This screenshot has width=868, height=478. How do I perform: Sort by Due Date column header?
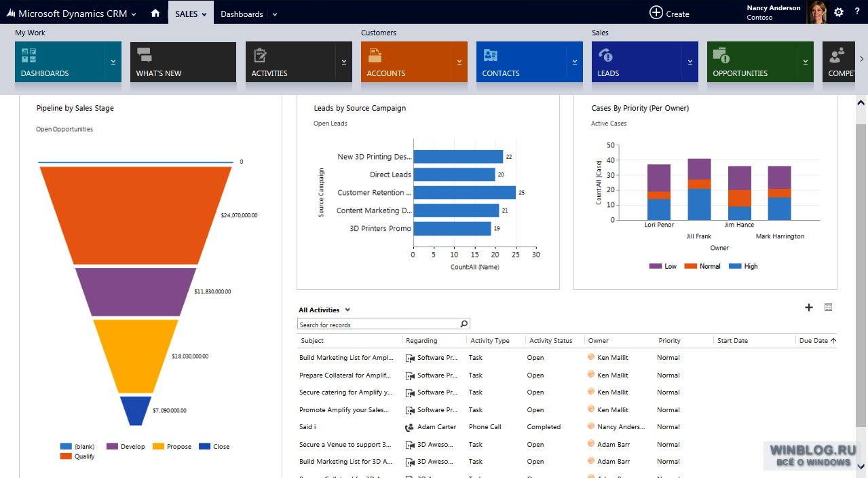coord(816,341)
